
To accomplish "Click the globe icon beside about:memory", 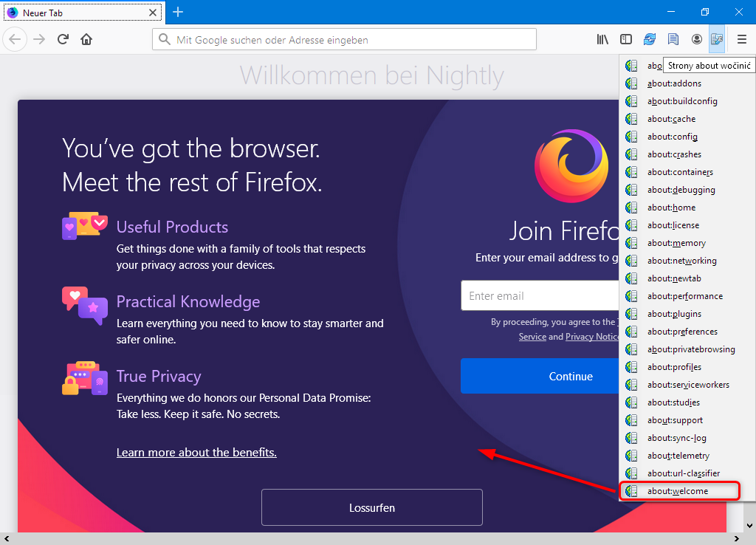I will pos(631,243).
